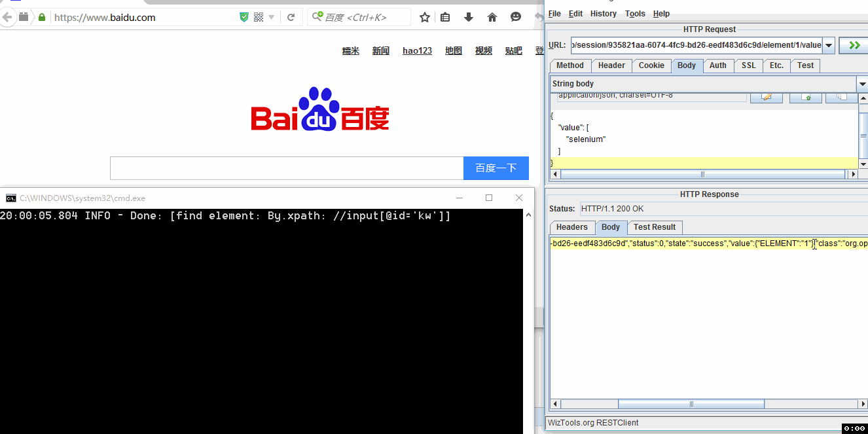Screen dimensions: 868x434
Task: Open the 新闻 link on Baidu
Action: pos(381,51)
